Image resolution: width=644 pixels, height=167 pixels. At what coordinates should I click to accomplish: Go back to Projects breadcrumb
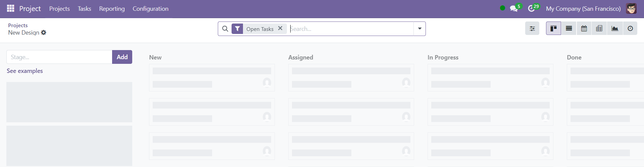click(18, 25)
